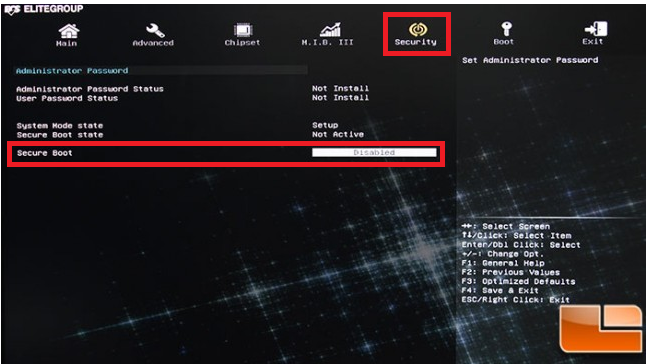Click the Administrator Password Status row
The width and height of the screenshot is (647, 364).
(x=193, y=89)
